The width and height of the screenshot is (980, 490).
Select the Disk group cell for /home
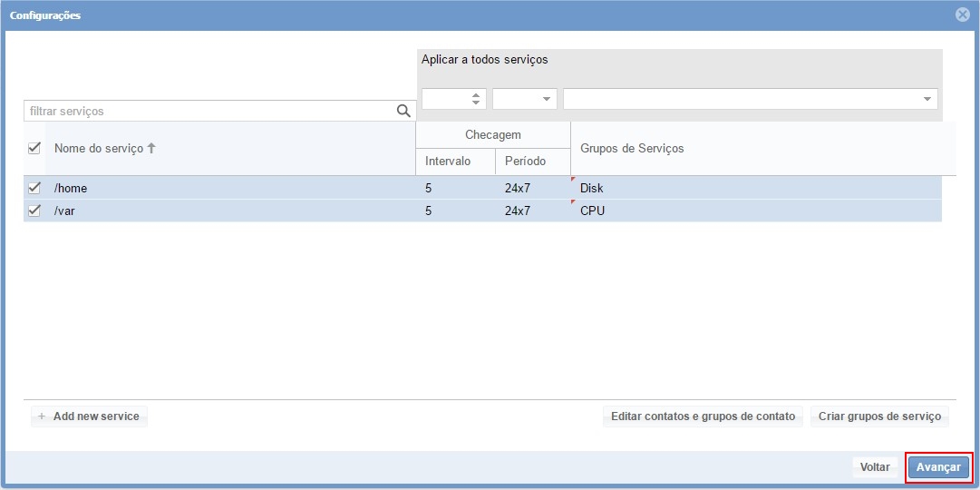(x=592, y=188)
